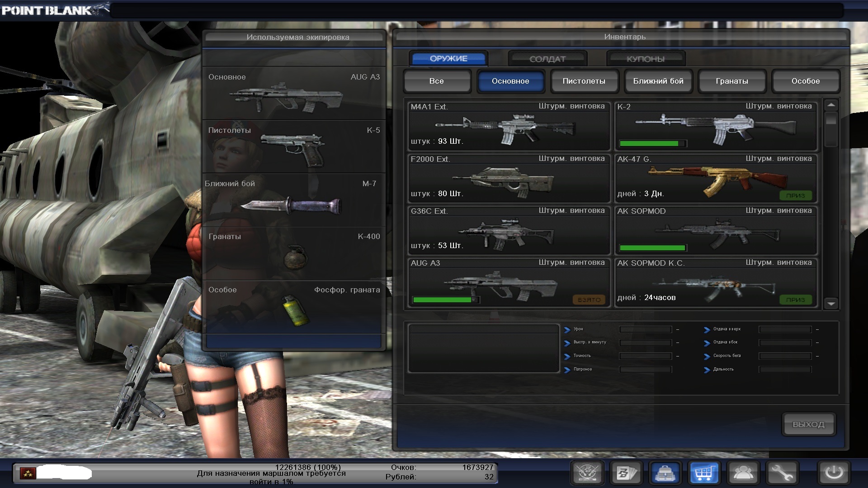Viewport: 868px width, 488px height.
Task: Click the ПРИЗ badge on AK-47 G.
Action: [796, 195]
